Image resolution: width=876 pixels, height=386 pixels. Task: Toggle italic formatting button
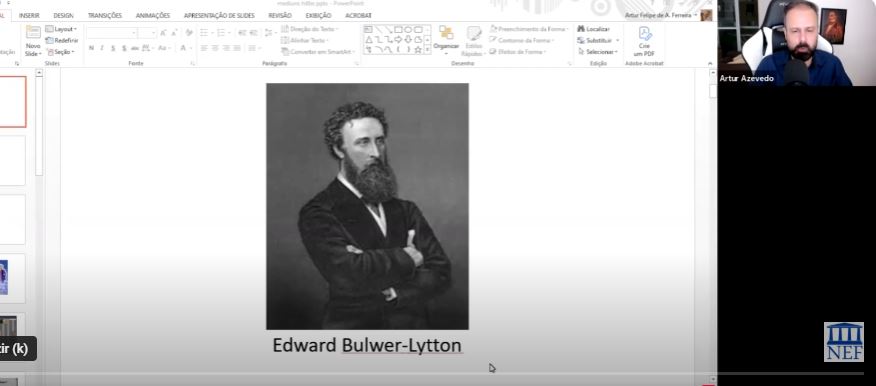[102, 48]
